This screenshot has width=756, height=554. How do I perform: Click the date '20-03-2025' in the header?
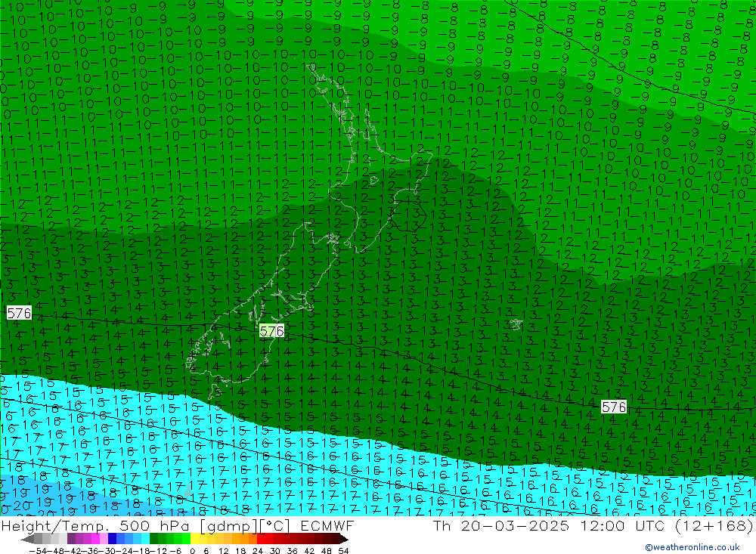tap(515, 525)
